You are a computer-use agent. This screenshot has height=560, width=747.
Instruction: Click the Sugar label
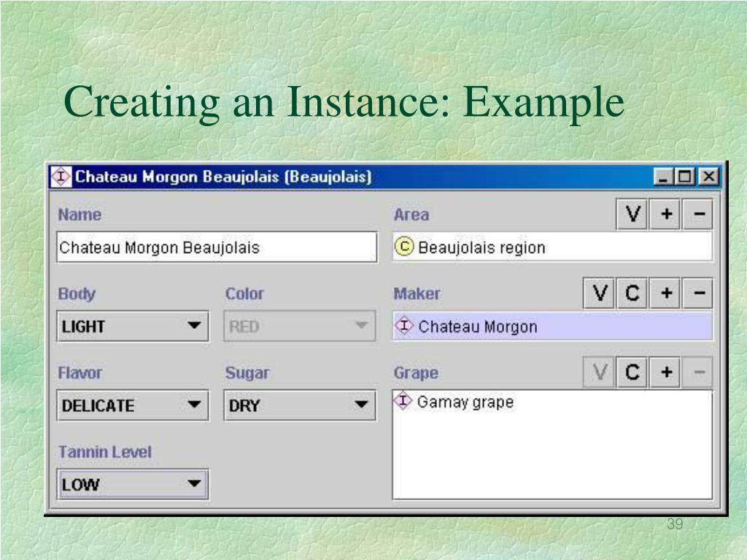247,373
